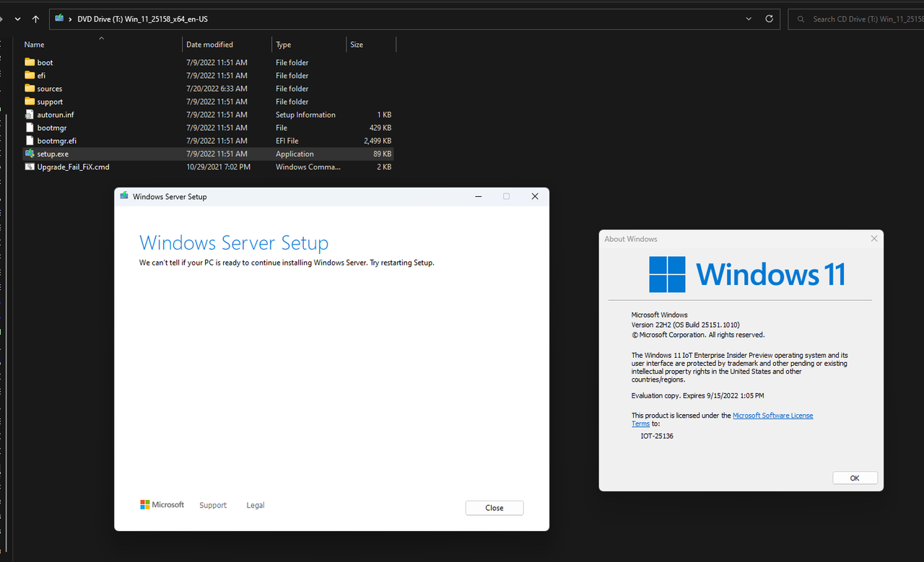Open recent locations chevron next to back button

tap(17, 19)
